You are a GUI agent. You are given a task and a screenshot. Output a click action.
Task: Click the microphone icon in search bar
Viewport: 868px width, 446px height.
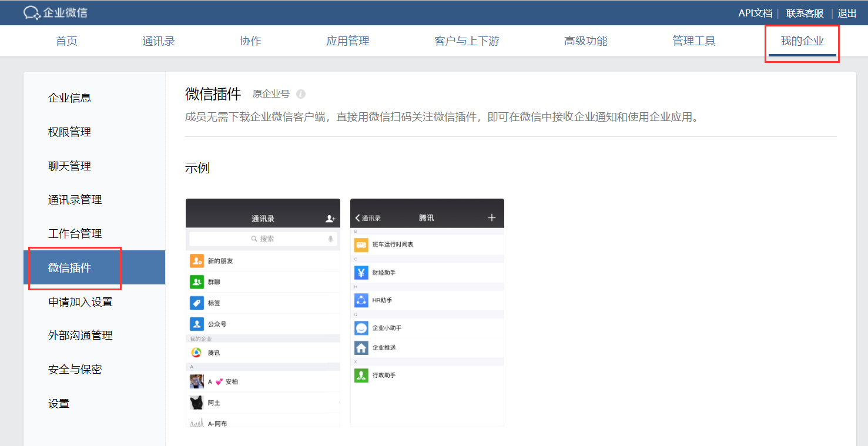point(330,239)
